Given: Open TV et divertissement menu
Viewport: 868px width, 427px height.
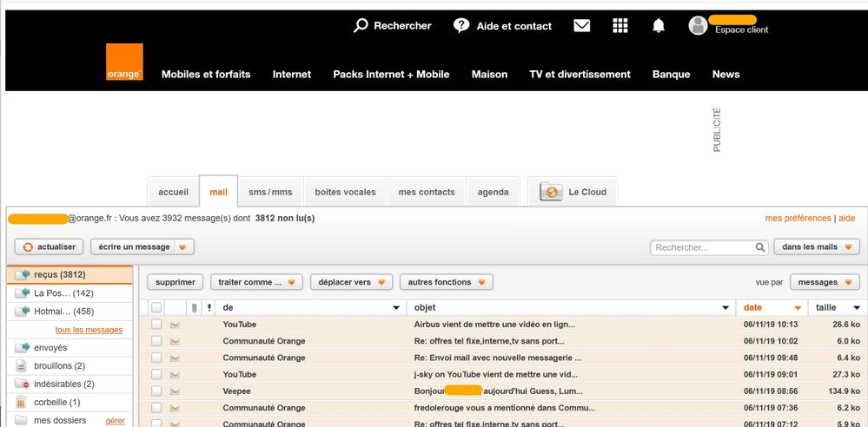Looking at the screenshot, I should (580, 74).
